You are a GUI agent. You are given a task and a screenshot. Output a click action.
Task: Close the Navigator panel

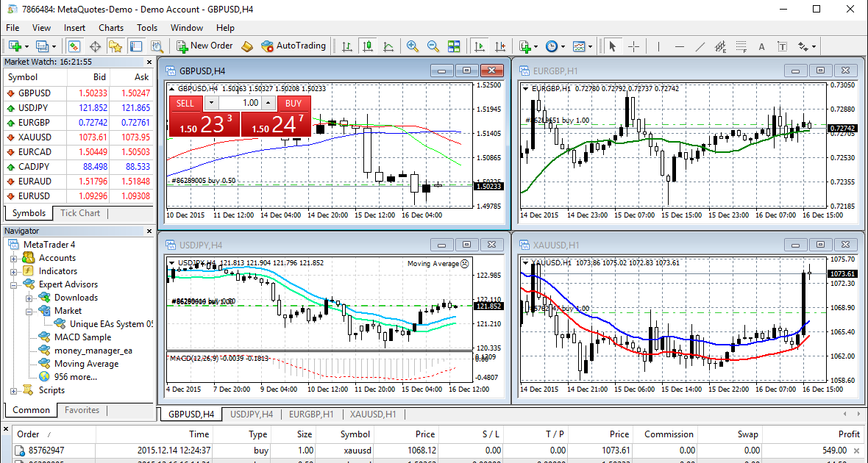click(149, 232)
